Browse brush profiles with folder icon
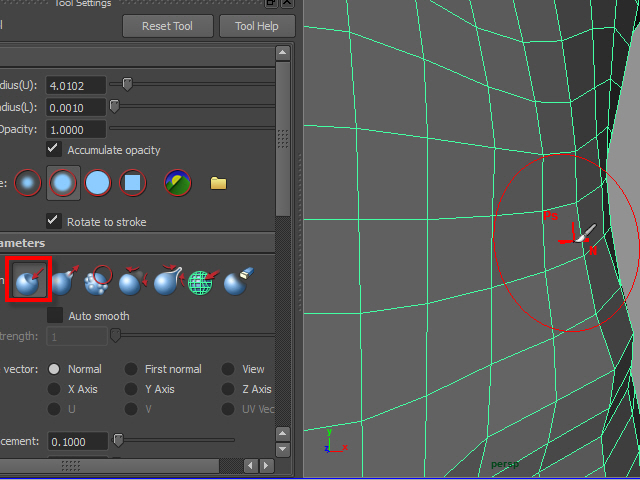 click(x=218, y=183)
